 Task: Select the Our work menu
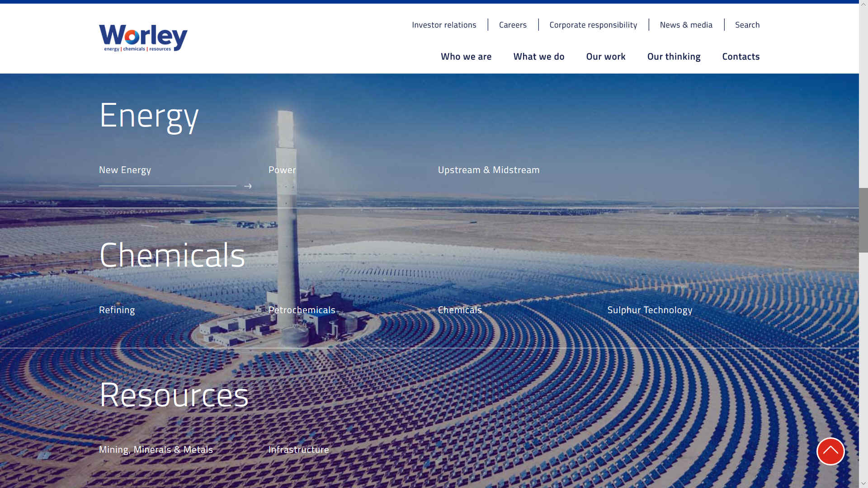pyautogui.click(x=606, y=56)
